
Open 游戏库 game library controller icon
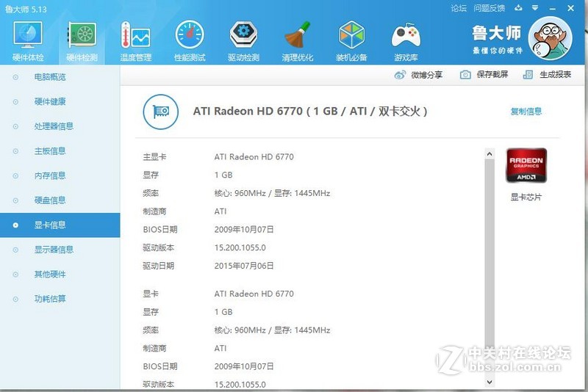pyautogui.click(x=406, y=41)
